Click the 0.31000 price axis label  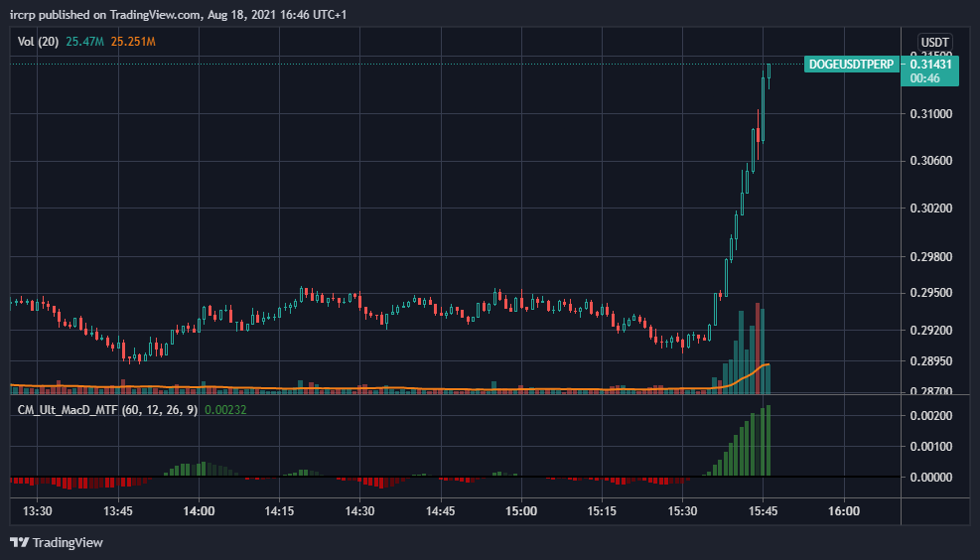(x=931, y=114)
